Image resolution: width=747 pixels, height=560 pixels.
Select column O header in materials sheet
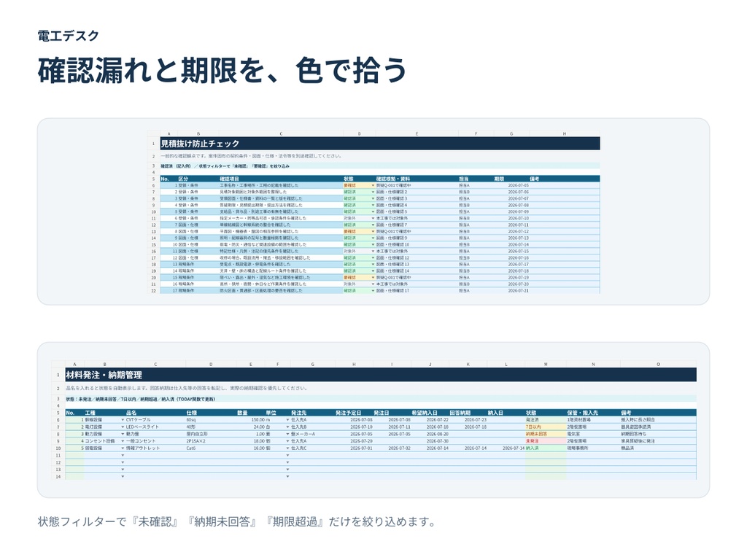659,365
